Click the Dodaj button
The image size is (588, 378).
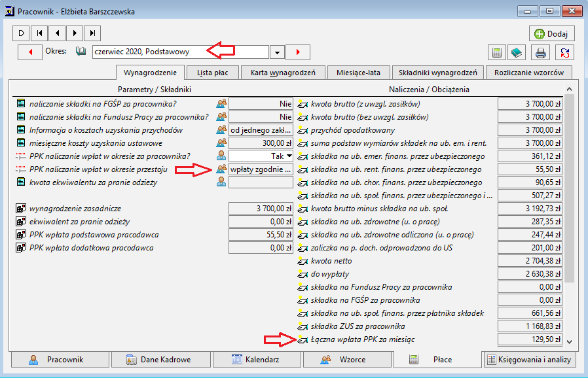click(551, 34)
